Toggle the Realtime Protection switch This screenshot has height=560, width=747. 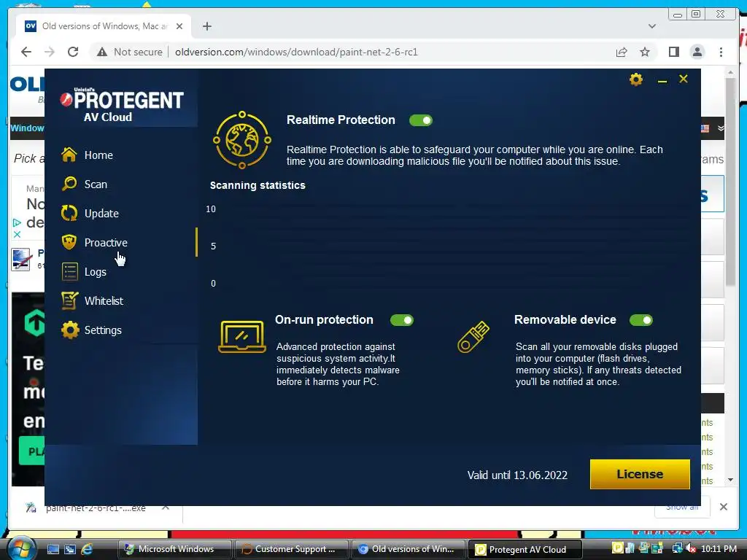(x=421, y=120)
